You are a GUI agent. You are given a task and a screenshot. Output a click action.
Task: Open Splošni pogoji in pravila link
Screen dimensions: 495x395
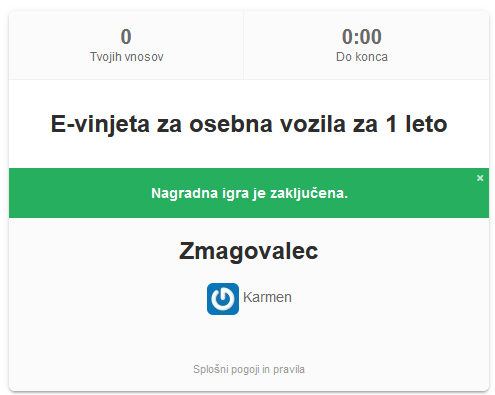pos(249,369)
